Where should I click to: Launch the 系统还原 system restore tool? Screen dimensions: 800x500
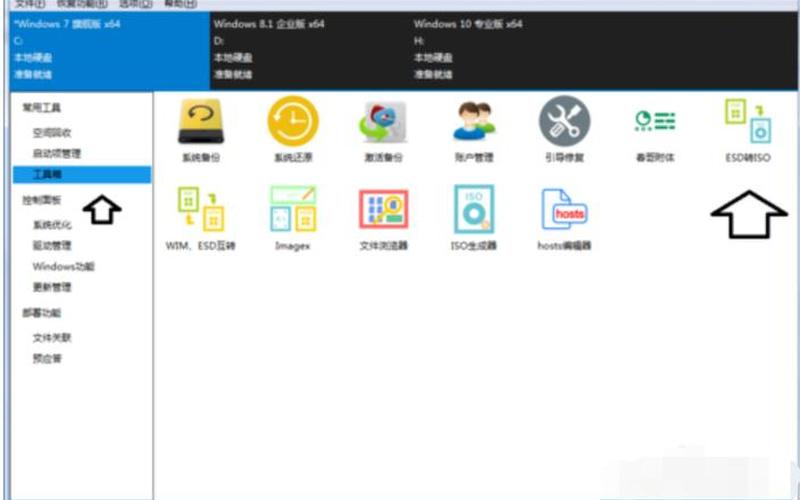pyautogui.click(x=293, y=130)
